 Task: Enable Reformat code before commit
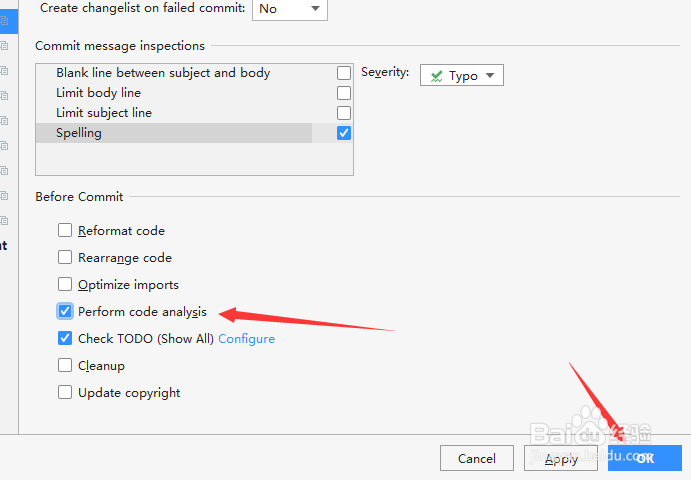[65, 230]
